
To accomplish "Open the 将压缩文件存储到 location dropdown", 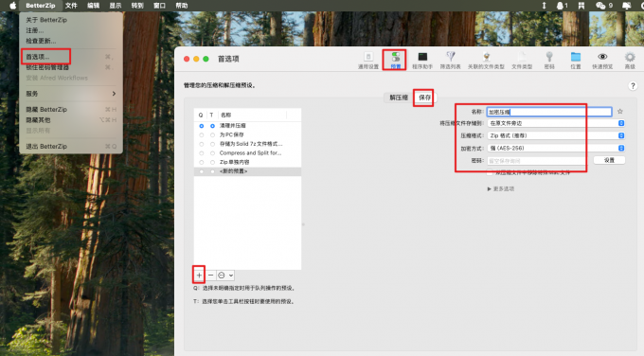I will [556, 123].
